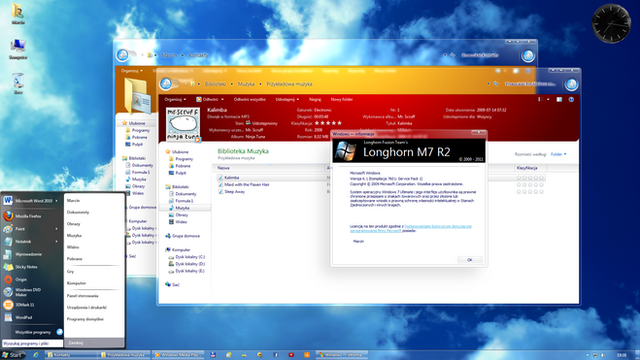Open Sticky Notes in Start menu
Screen dimensions: 640x360
coord(27,267)
